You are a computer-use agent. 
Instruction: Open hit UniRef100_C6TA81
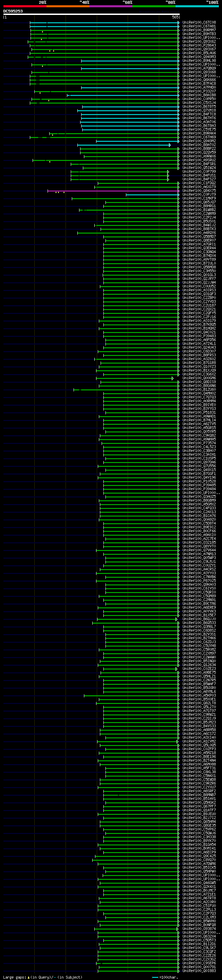point(199,26)
